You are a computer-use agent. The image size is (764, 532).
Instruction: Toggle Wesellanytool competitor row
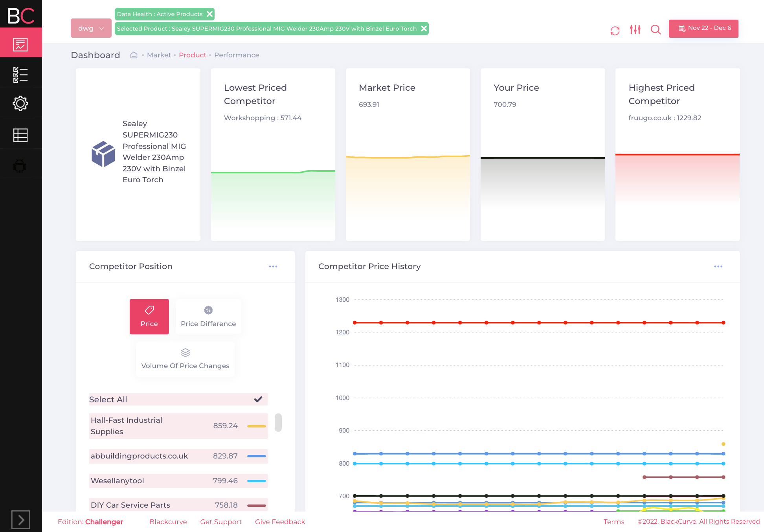[178, 481]
